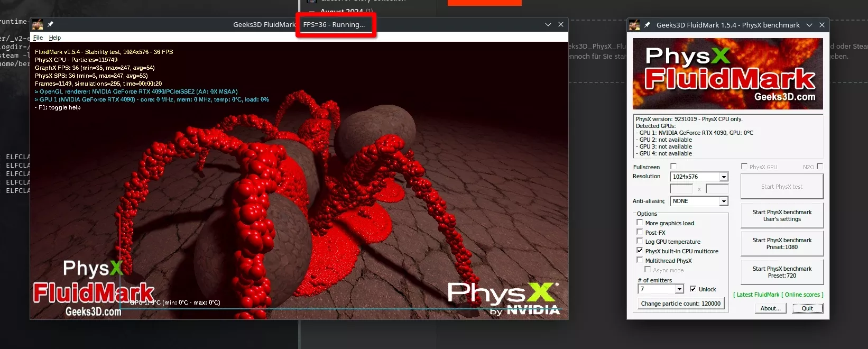
Task: Click Change particle count: 120000 button
Action: coord(681,304)
